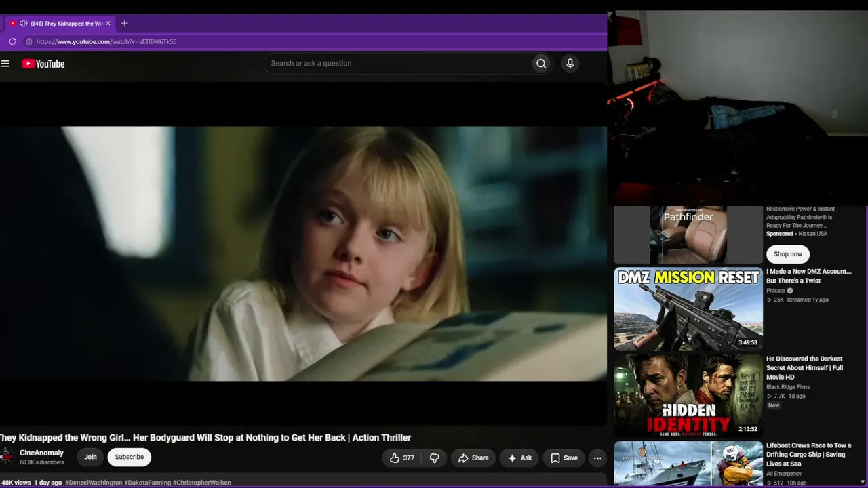View site information icon beside URL

click(28, 41)
